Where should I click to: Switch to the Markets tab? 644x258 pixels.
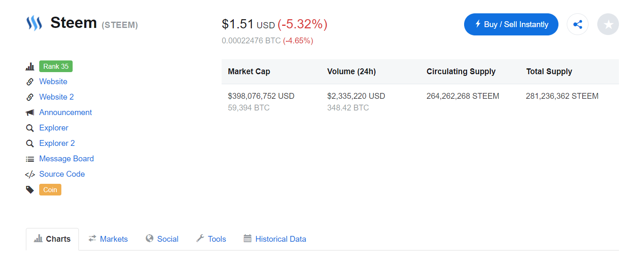[x=108, y=239]
